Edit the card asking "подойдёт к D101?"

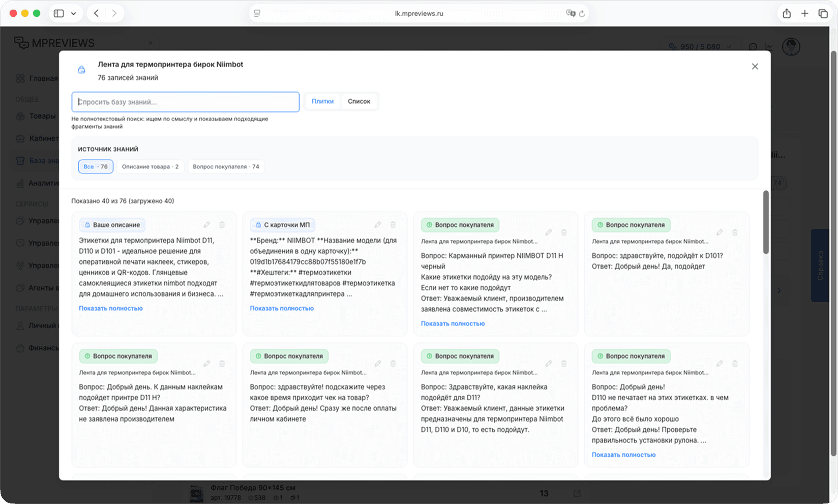tap(720, 232)
